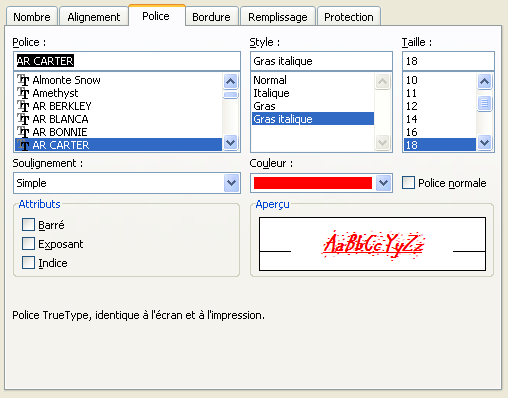The height and width of the screenshot is (398, 508).
Task: Click the Taille size field
Action: (448, 61)
